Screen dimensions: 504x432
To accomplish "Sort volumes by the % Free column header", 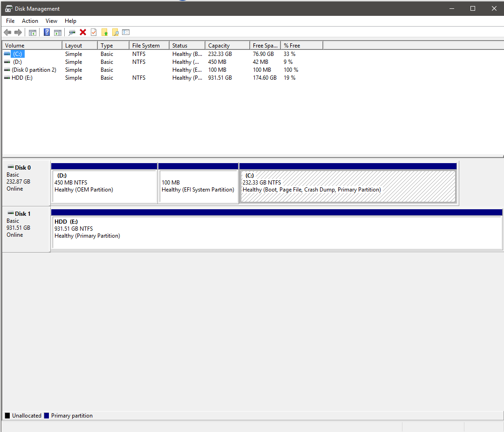I will (x=291, y=45).
